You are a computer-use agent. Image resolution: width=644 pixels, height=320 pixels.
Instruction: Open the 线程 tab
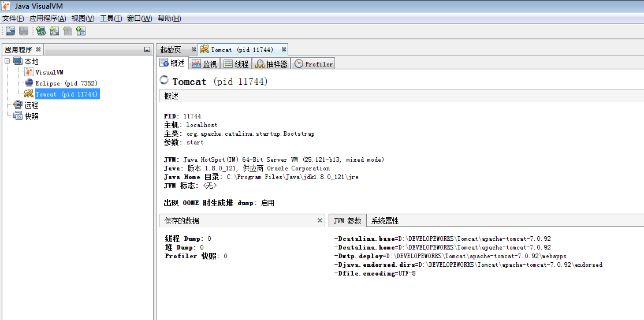tap(236, 64)
